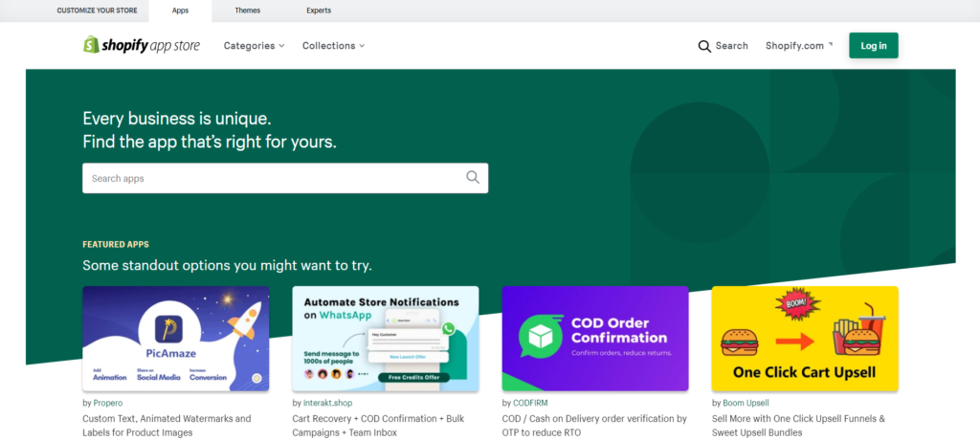Focus the Search apps input field
The width and height of the screenshot is (980, 441).
285,178
